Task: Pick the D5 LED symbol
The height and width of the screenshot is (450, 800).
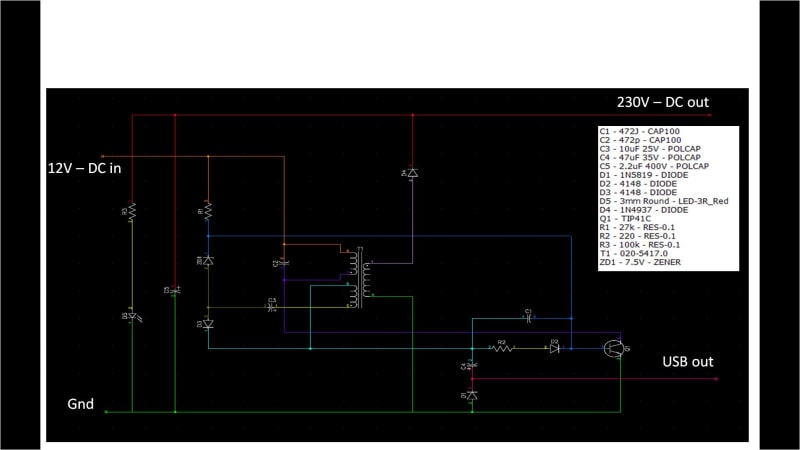Action: (x=133, y=317)
